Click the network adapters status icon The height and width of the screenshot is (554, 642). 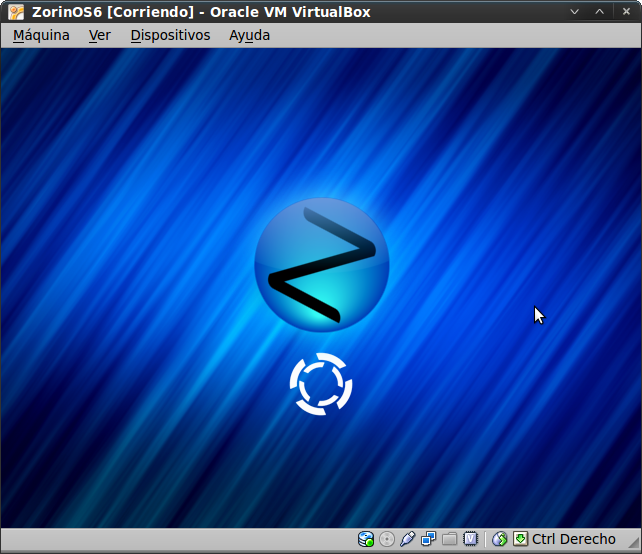pos(429,539)
